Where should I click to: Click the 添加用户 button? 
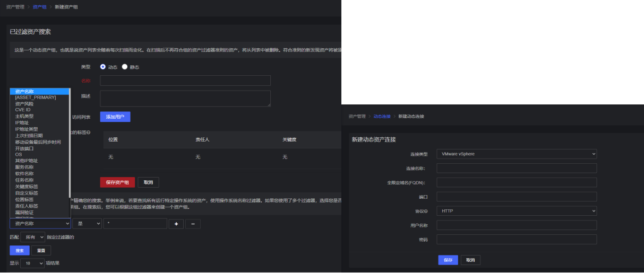(115, 117)
